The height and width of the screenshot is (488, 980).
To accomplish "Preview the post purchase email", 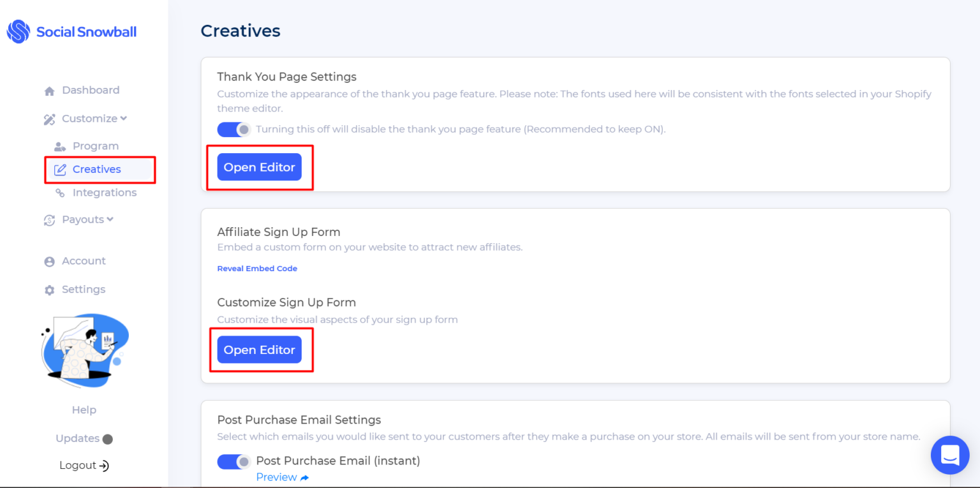I will pyautogui.click(x=276, y=477).
